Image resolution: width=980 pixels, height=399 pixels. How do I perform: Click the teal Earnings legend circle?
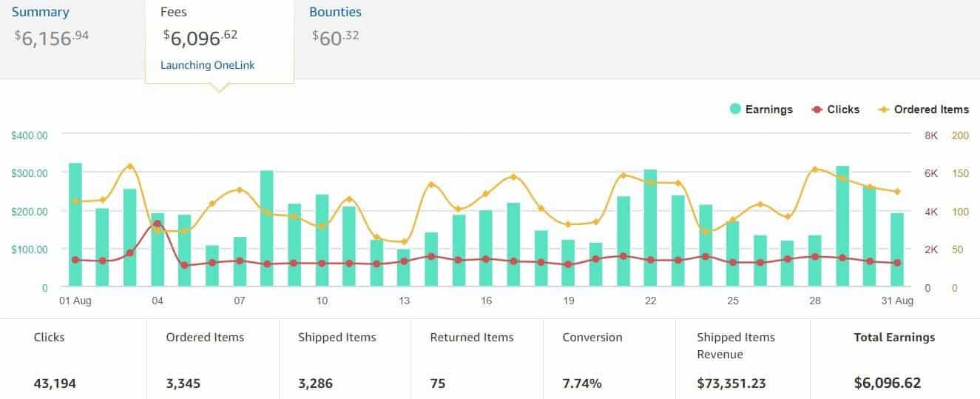coord(735,109)
